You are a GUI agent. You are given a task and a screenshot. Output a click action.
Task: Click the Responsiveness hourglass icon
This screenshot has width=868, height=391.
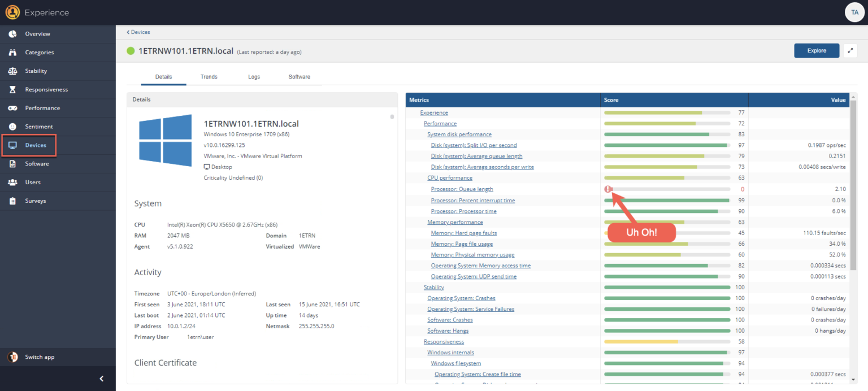pyautogui.click(x=12, y=90)
